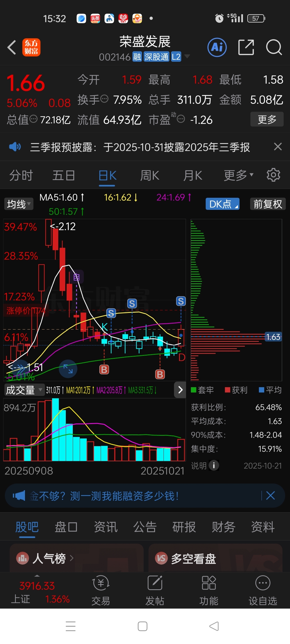Viewport: 290px width, 644px height.
Task: Collapse chip panel with arrow button
Action: [180, 390]
